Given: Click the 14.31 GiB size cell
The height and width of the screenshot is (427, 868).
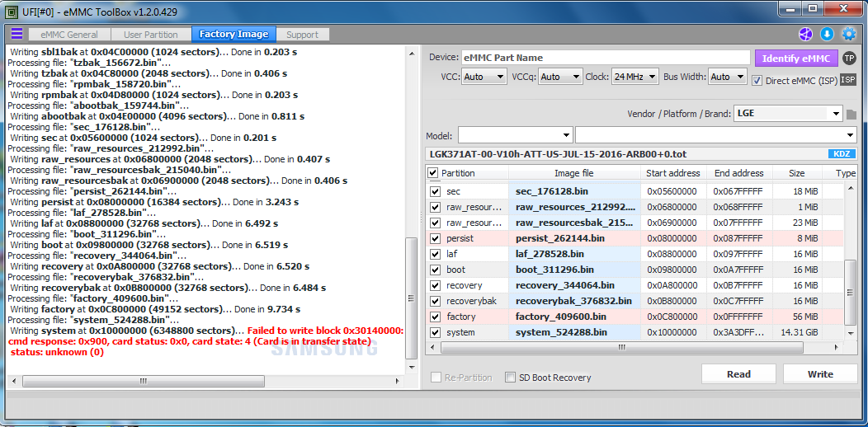Looking at the screenshot, I should tap(796, 332).
